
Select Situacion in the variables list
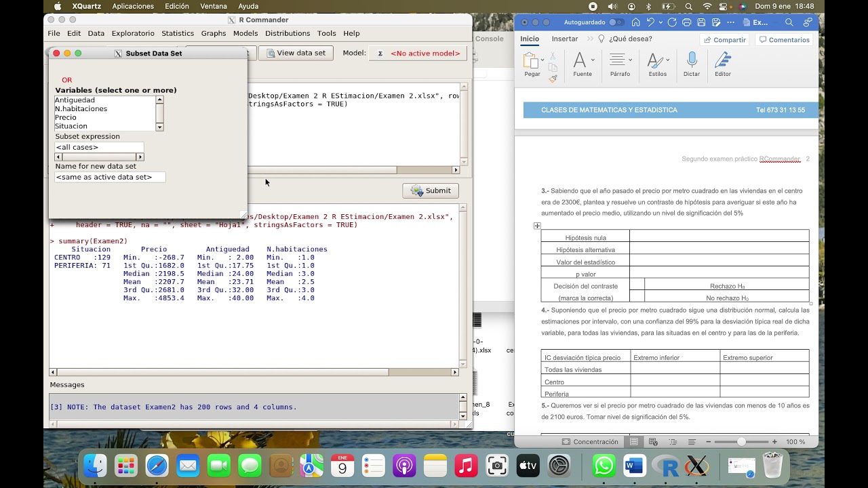tap(105, 126)
